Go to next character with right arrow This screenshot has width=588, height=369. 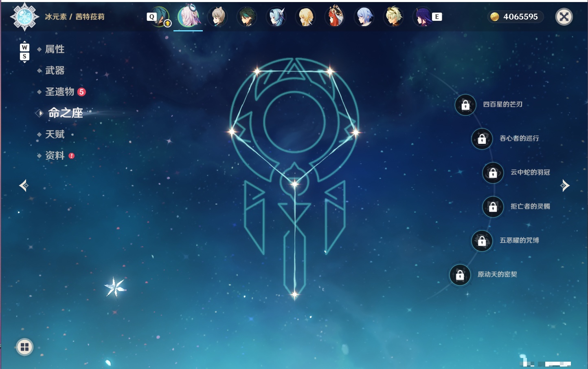[565, 186]
